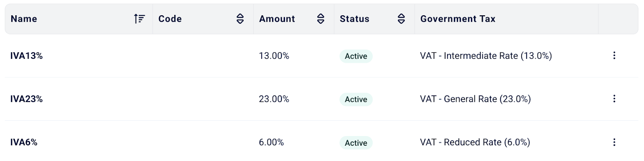The image size is (644, 161).
Task: Open the IVA23% tax entry
Action: (x=27, y=99)
